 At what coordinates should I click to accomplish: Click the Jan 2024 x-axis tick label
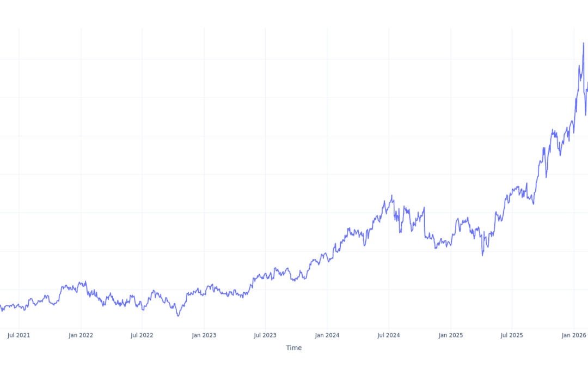tap(327, 335)
